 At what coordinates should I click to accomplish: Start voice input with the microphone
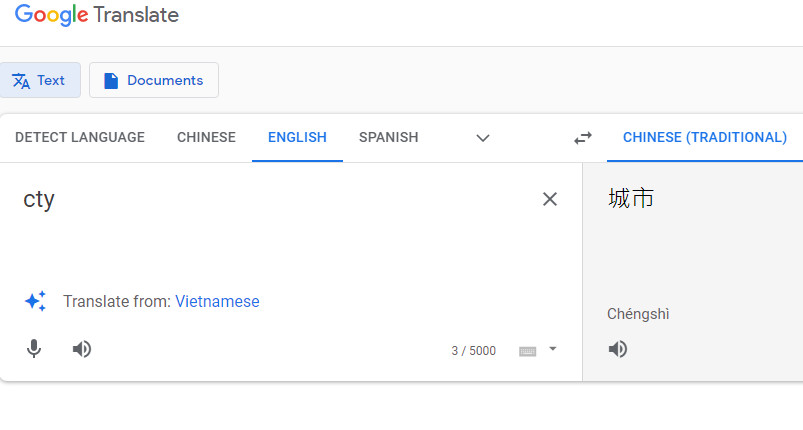34,349
